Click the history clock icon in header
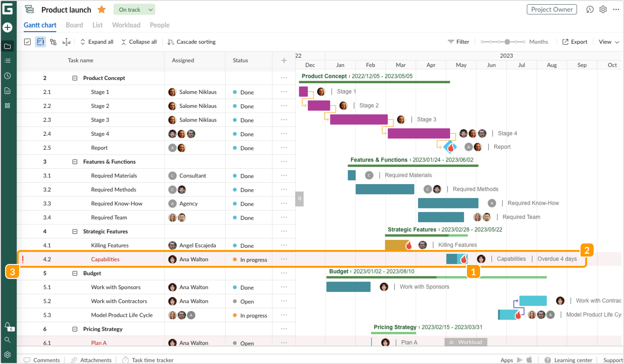Viewport: 624px width, 364px height. point(590,9)
